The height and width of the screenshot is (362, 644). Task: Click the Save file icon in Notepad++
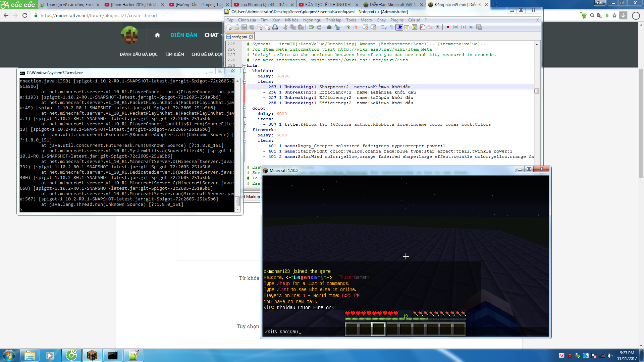[x=244, y=27]
